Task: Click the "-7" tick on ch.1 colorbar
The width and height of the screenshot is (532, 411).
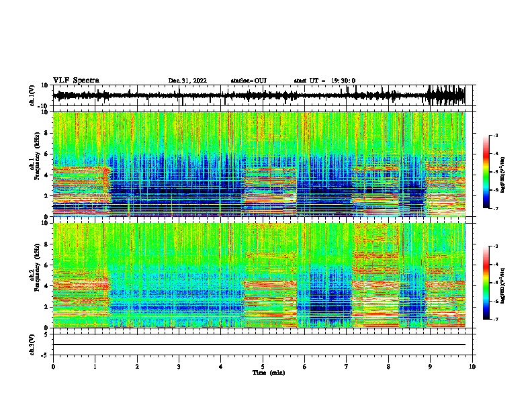Action: tap(496, 208)
